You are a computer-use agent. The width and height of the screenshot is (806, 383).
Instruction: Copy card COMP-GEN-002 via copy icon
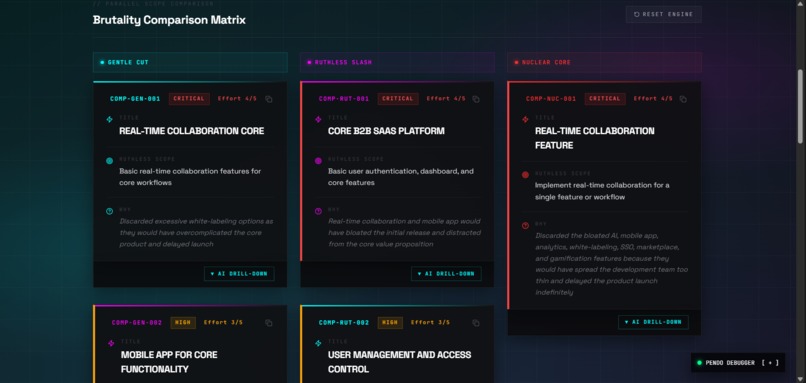click(269, 323)
